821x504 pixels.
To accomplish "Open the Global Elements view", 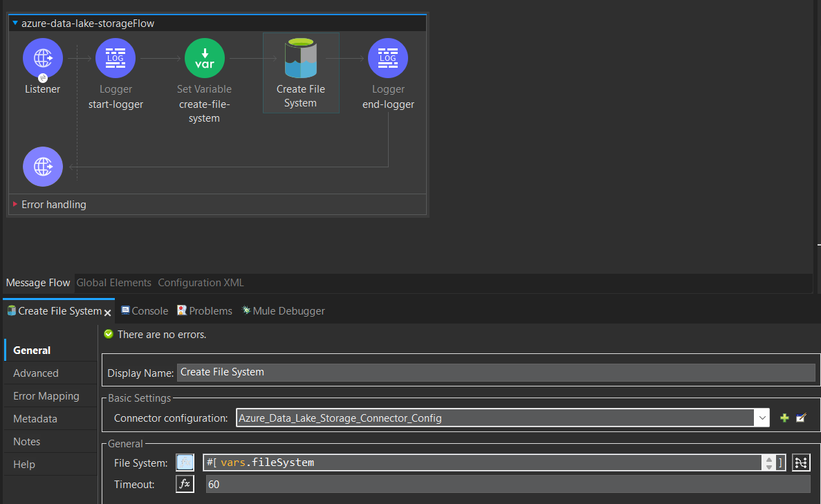I will click(x=113, y=282).
